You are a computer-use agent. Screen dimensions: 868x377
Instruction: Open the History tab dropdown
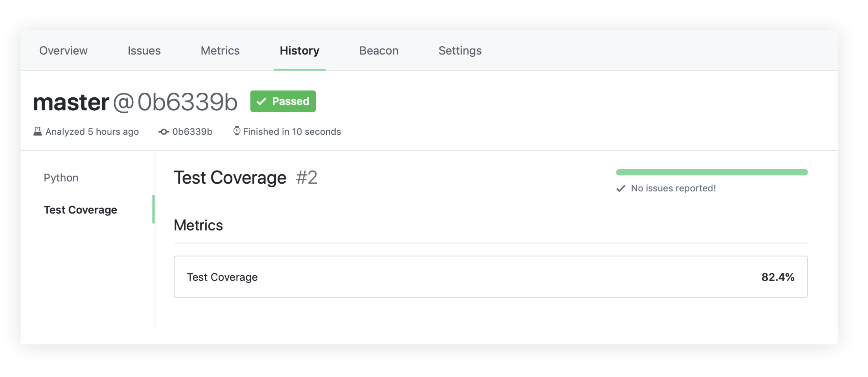pyautogui.click(x=299, y=50)
